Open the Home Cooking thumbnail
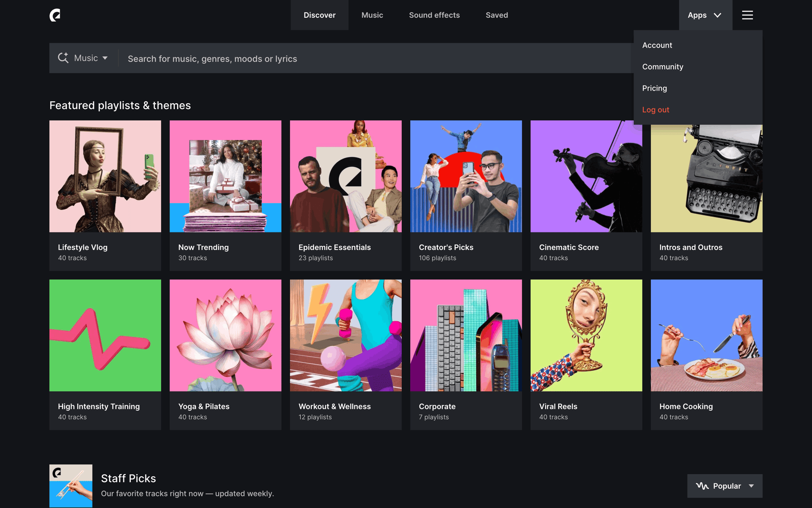Image resolution: width=812 pixels, height=508 pixels. [x=707, y=335]
